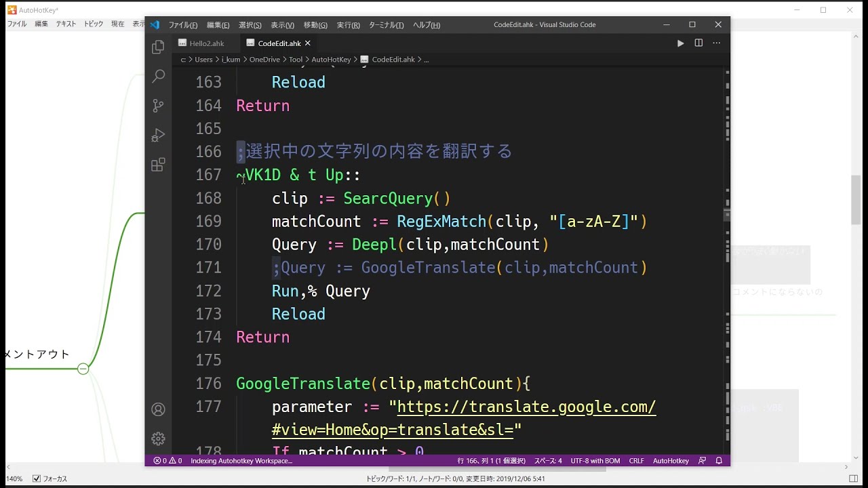Screen dimensions: 868x488
Task: Open the Run and Debug view
Action: [x=158, y=135]
